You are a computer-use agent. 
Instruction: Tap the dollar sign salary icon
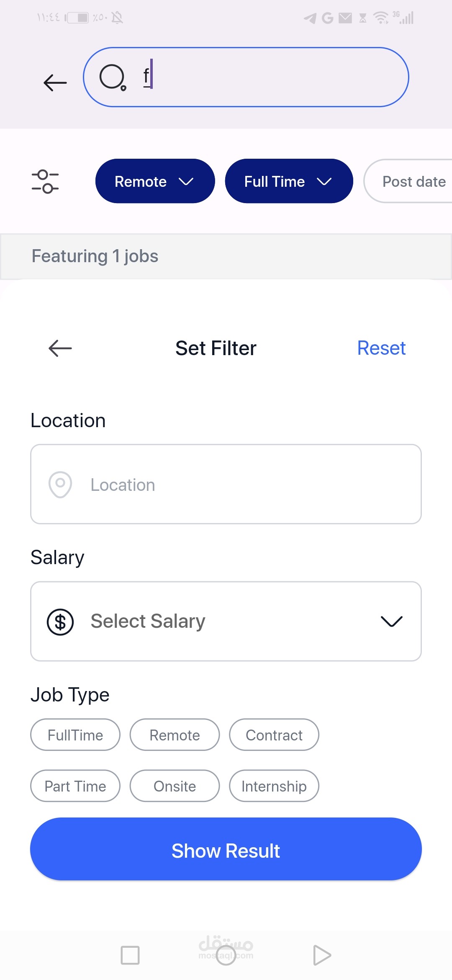tap(60, 622)
